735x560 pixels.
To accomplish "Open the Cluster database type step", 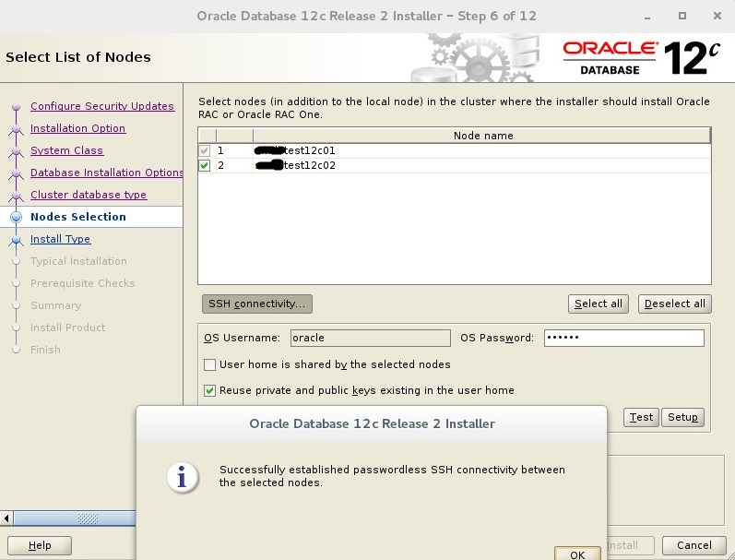I will [x=89, y=194].
